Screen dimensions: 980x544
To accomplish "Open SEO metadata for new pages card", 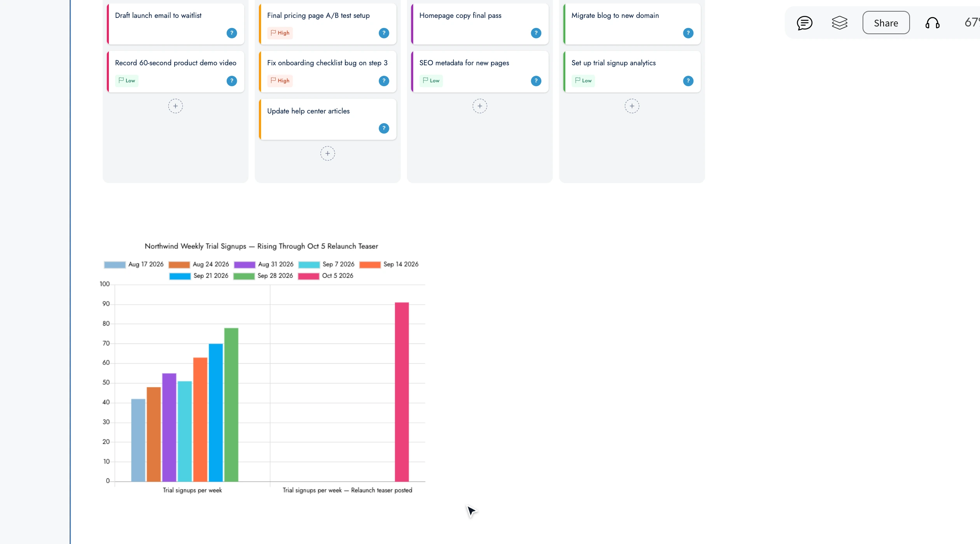I will point(479,71).
